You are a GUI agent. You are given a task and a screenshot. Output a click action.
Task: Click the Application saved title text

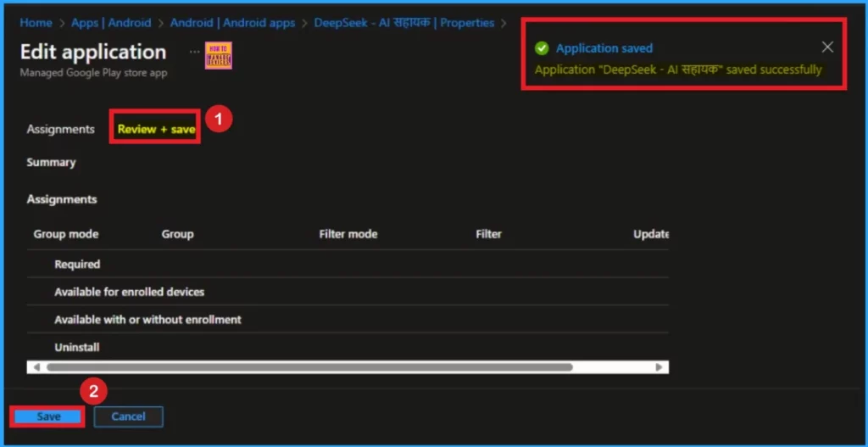click(604, 48)
